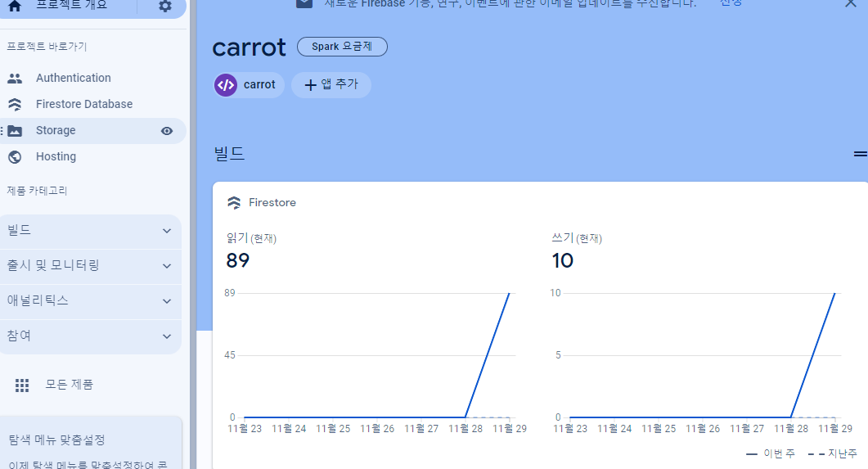Click the Firestore card title link
The height and width of the screenshot is (469, 868).
272,203
